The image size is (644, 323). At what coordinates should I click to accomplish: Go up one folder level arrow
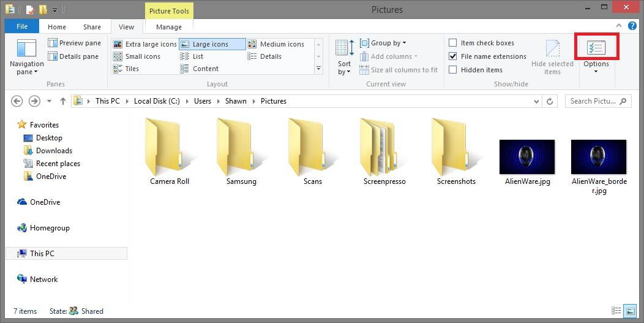[62, 101]
